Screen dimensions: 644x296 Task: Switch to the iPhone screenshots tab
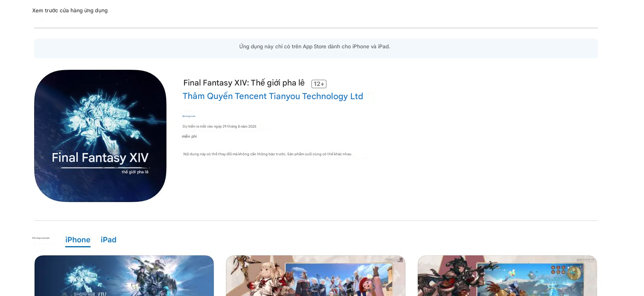pos(78,240)
